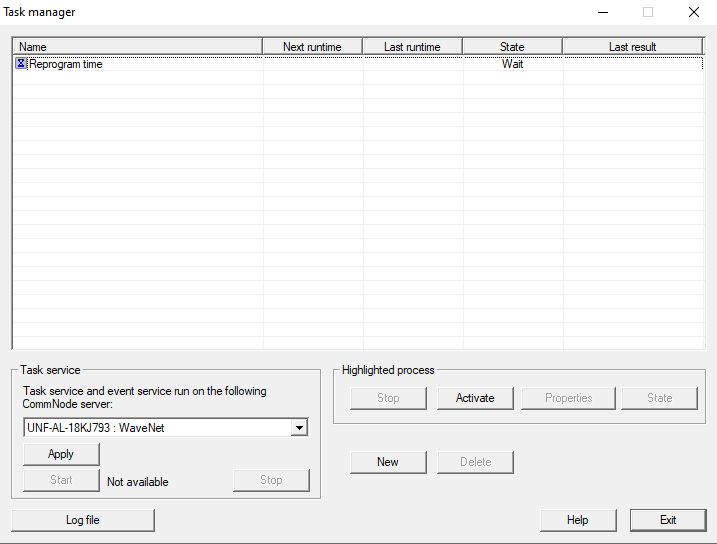Create a task with the New button
The image size is (717, 544).
388,462
